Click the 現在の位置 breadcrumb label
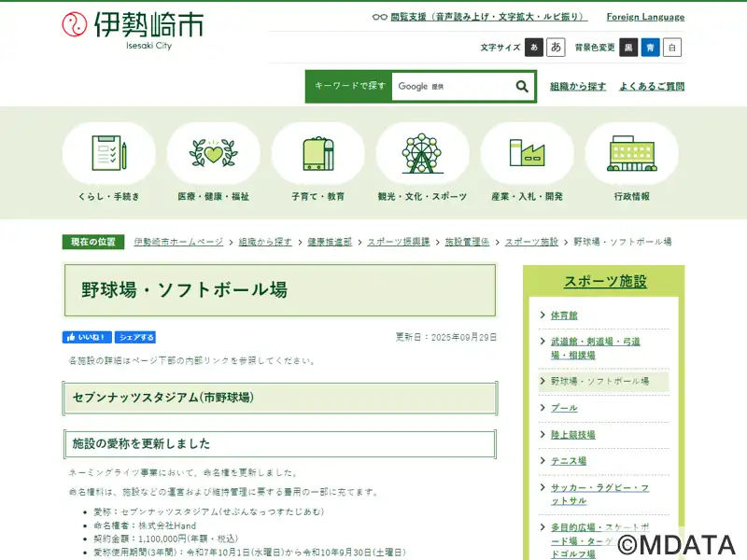747x560 pixels. (x=93, y=242)
